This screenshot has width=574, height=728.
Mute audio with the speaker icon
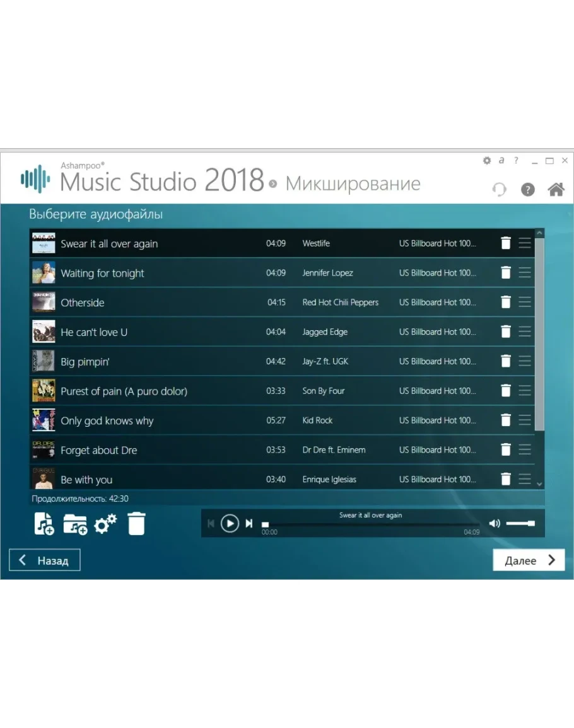tap(495, 523)
